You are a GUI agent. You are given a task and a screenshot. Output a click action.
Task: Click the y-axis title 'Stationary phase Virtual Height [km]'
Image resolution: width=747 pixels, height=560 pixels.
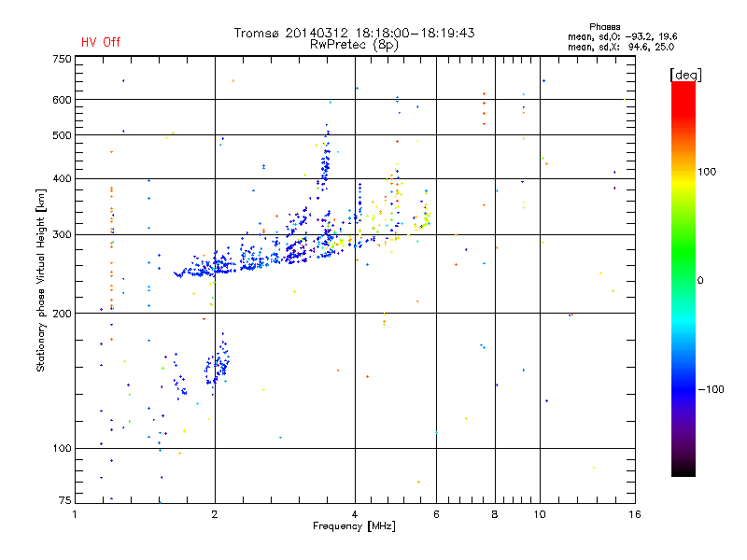click(41, 280)
